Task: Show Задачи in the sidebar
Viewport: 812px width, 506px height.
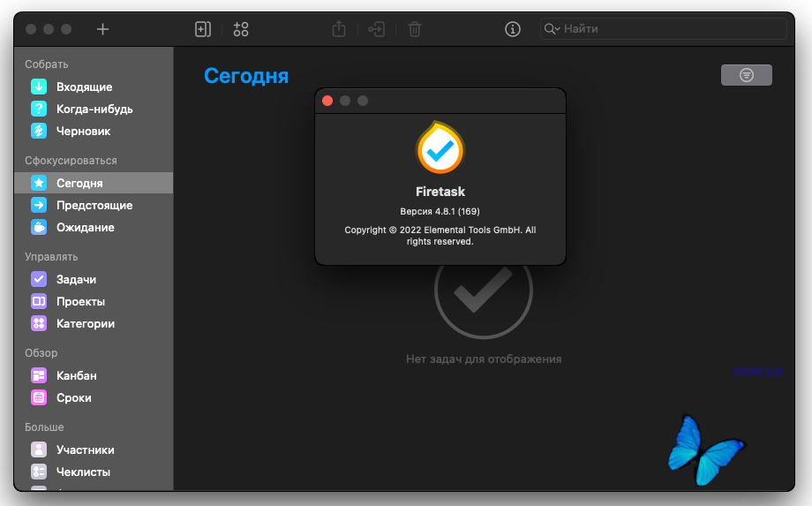Action: point(94,279)
